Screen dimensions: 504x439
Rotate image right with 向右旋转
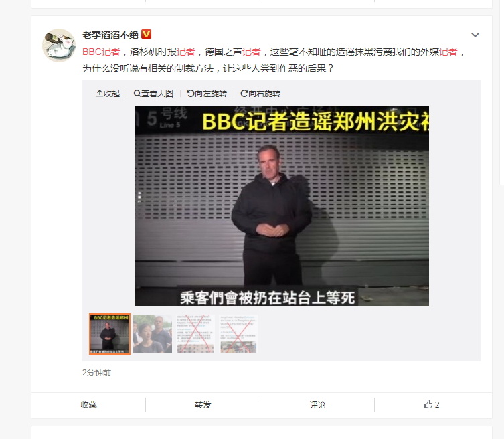260,94
